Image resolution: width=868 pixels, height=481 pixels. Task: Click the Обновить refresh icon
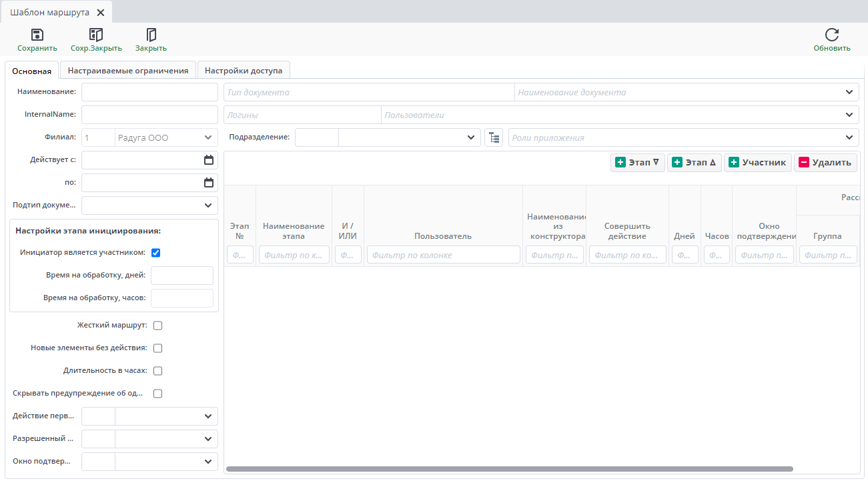[x=831, y=35]
